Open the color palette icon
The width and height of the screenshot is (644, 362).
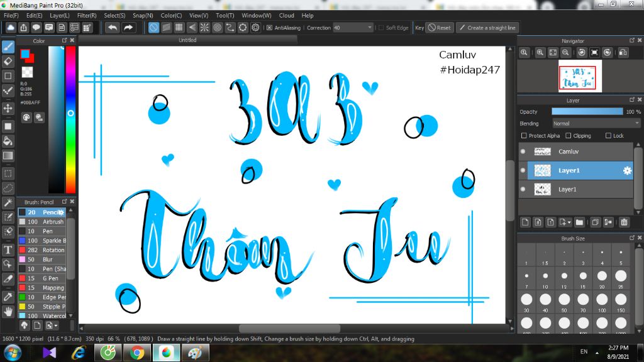click(x=26, y=118)
